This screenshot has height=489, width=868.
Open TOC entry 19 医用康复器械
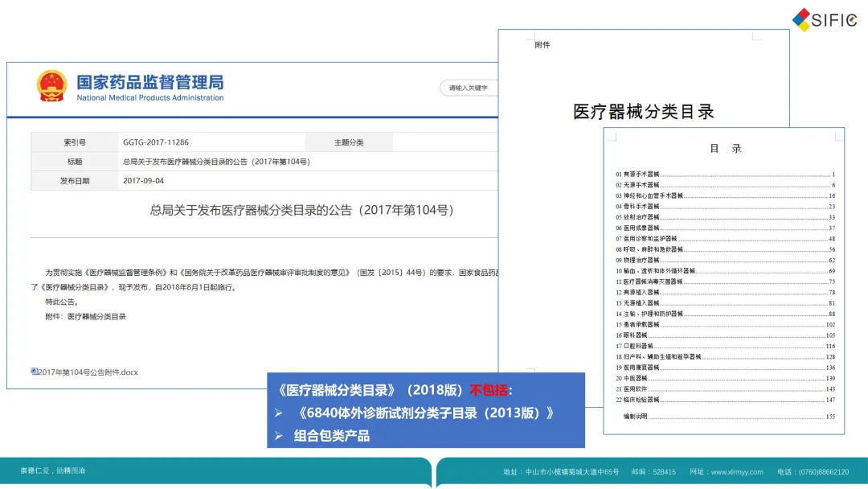pos(725,368)
